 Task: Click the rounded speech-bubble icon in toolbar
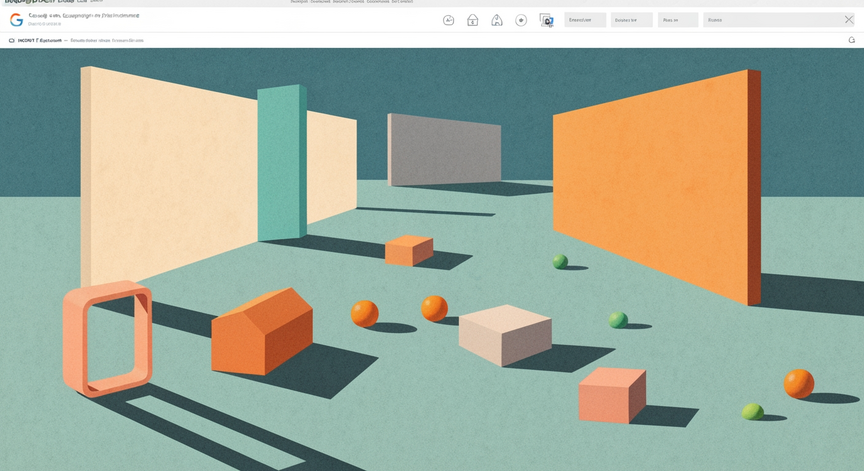point(449,20)
